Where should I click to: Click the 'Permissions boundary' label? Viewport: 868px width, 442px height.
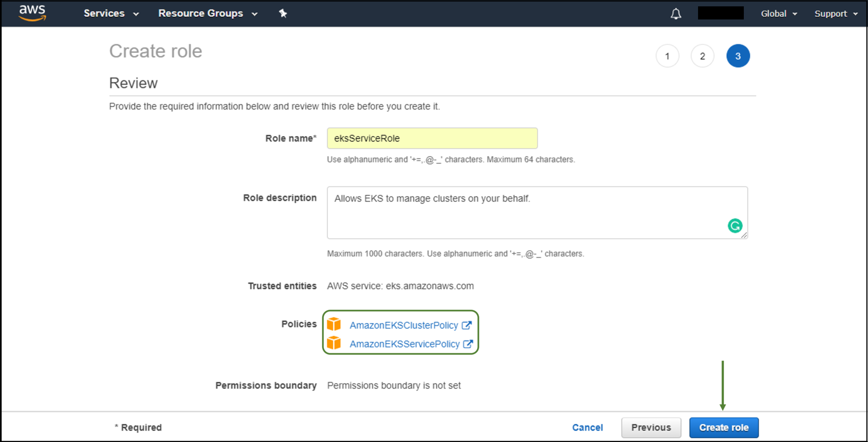(x=266, y=386)
